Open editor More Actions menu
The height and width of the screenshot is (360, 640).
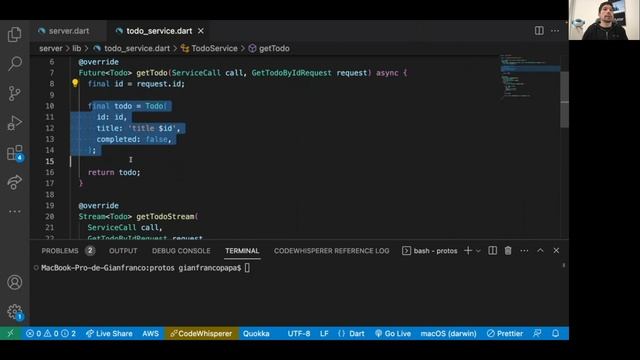pos(555,31)
